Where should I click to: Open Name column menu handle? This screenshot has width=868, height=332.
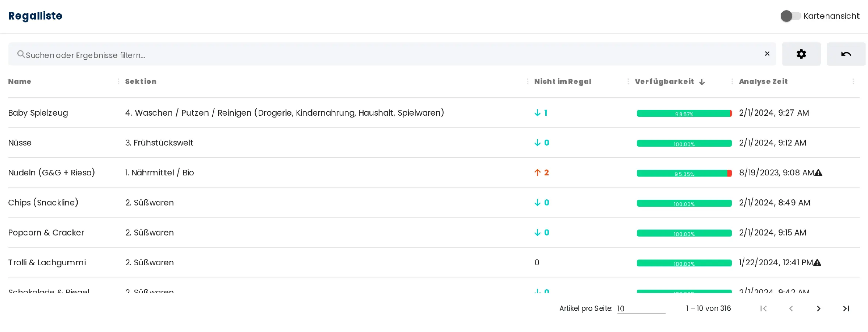[118, 82]
